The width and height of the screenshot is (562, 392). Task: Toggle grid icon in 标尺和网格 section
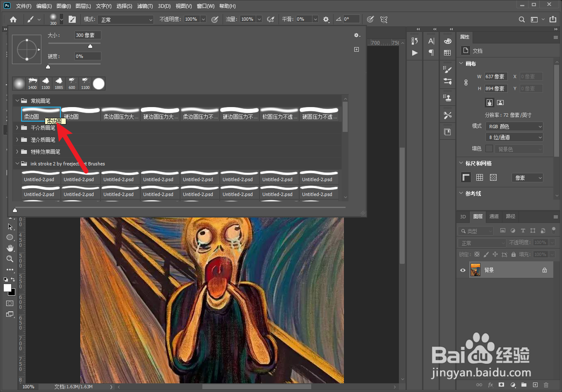coord(480,177)
